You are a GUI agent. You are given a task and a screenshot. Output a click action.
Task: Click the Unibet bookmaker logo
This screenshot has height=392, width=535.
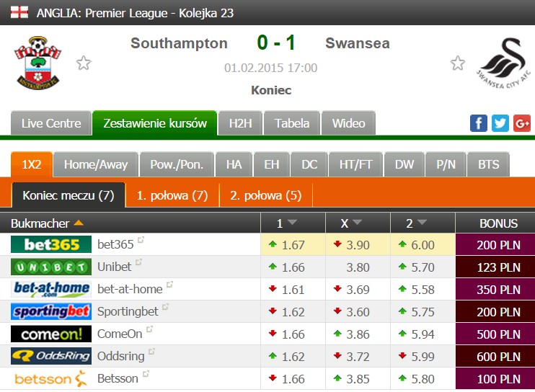coord(51,267)
